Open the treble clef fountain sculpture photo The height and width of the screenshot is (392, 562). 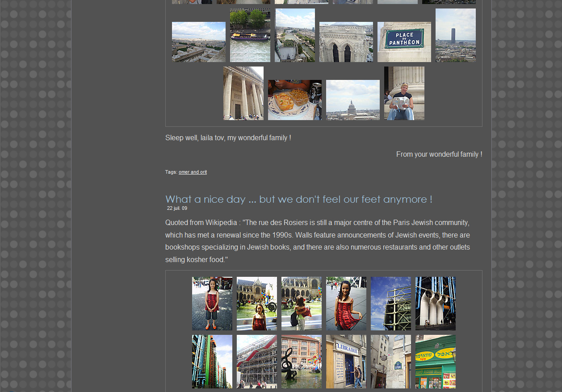(x=301, y=362)
